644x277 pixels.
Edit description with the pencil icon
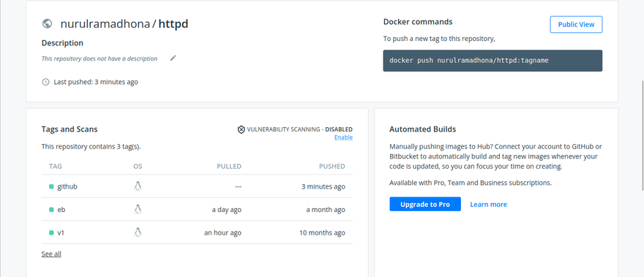pyautogui.click(x=173, y=58)
